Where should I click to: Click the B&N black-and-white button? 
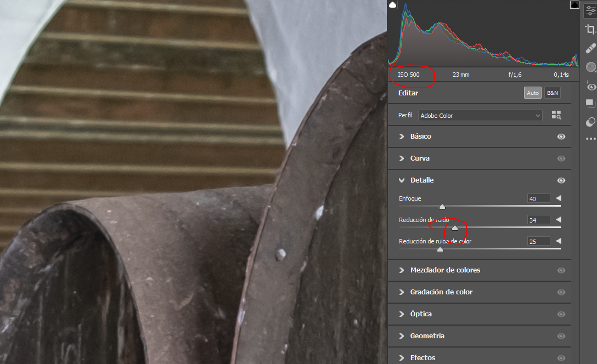552,93
